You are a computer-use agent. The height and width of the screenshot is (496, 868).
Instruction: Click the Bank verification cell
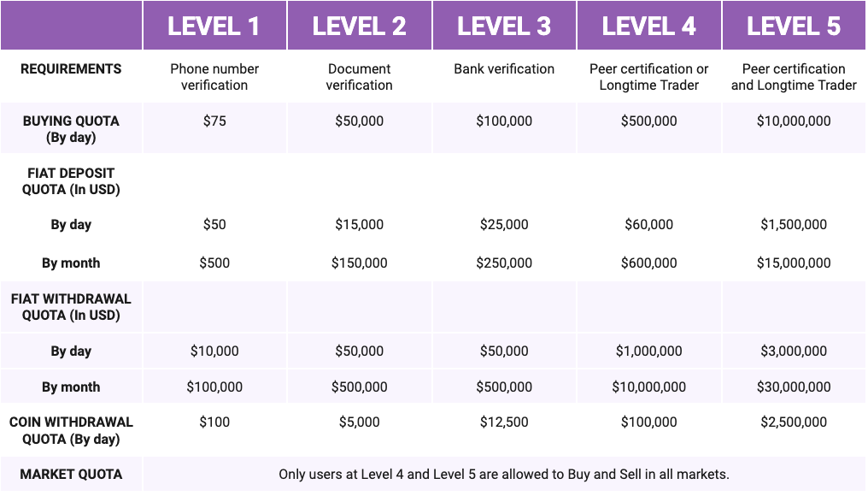coord(504,69)
